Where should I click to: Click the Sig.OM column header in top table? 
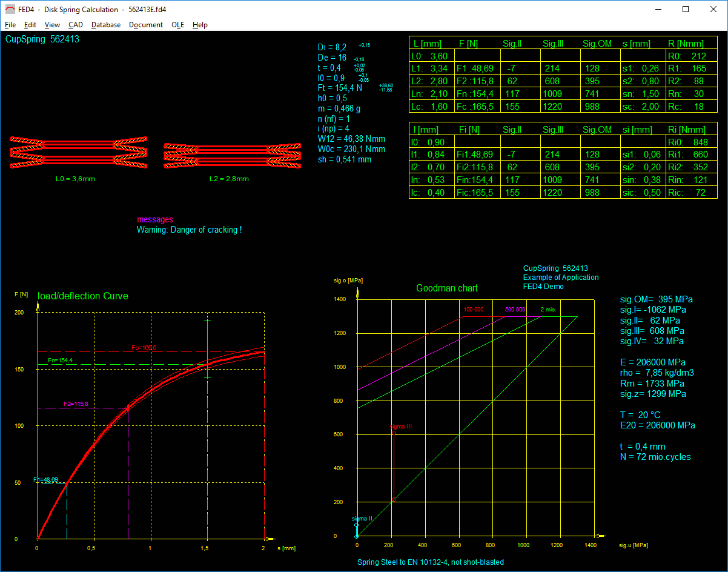(x=597, y=44)
